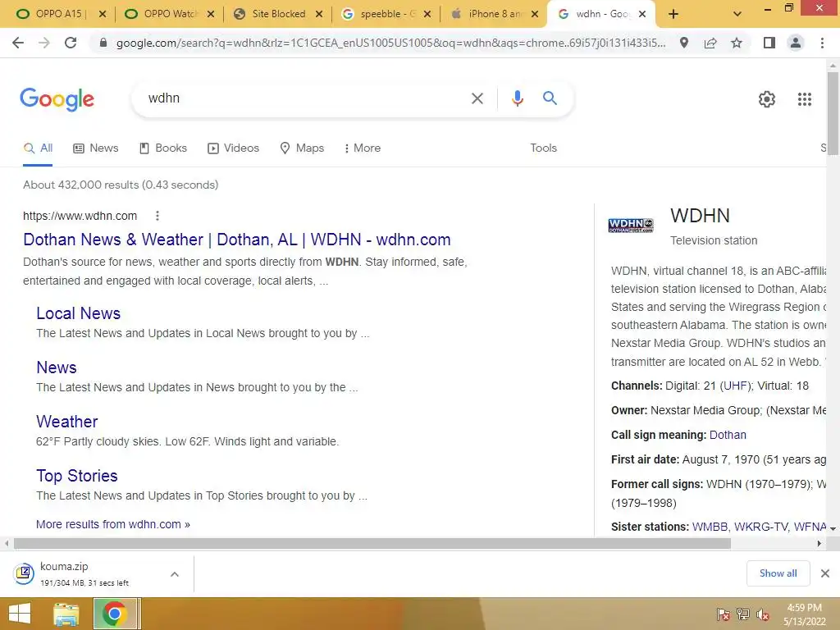Open Windows Start menu
Image resolution: width=840 pixels, height=630 pixels.
click(20, 614)
